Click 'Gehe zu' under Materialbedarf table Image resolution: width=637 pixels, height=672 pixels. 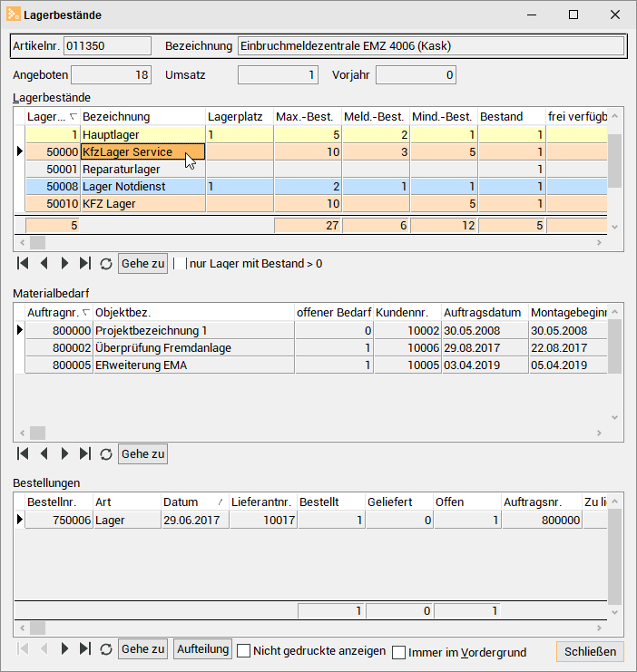pos(142,453)
